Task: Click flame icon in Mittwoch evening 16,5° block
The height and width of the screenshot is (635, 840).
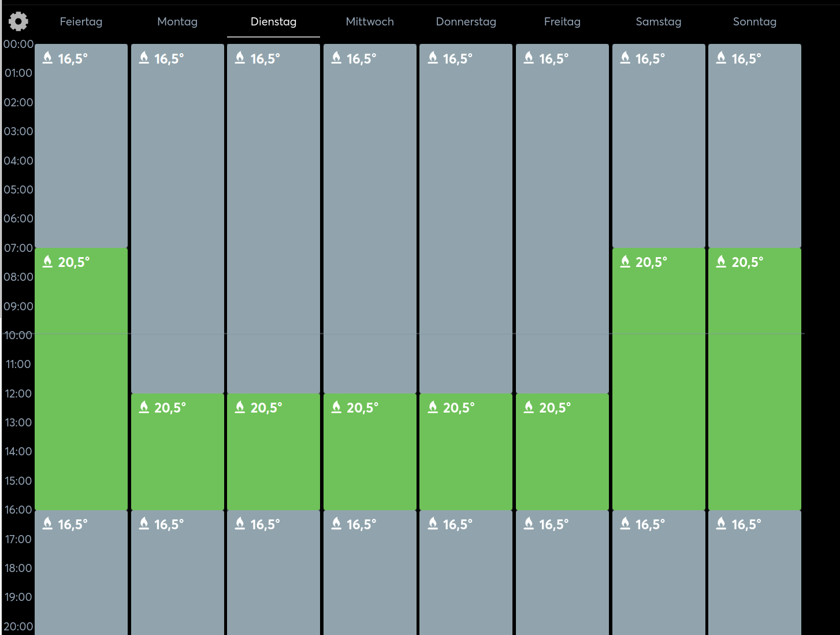Action: pos(336,523)
